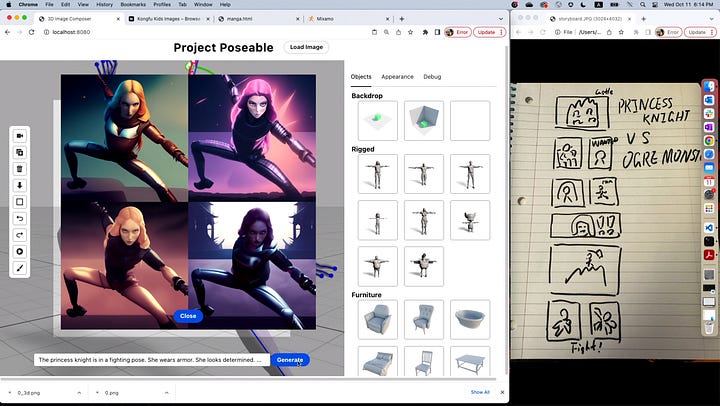
Task: Click the redo arrow tool
Action: pos(20,235)
